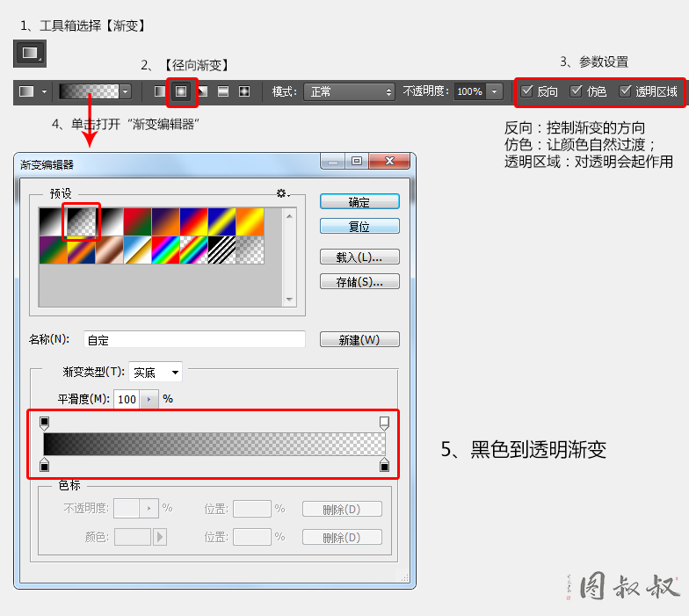Click the gradient preview bar in options bar
Viewport: 689px width, 616px height.
[90, 91]
